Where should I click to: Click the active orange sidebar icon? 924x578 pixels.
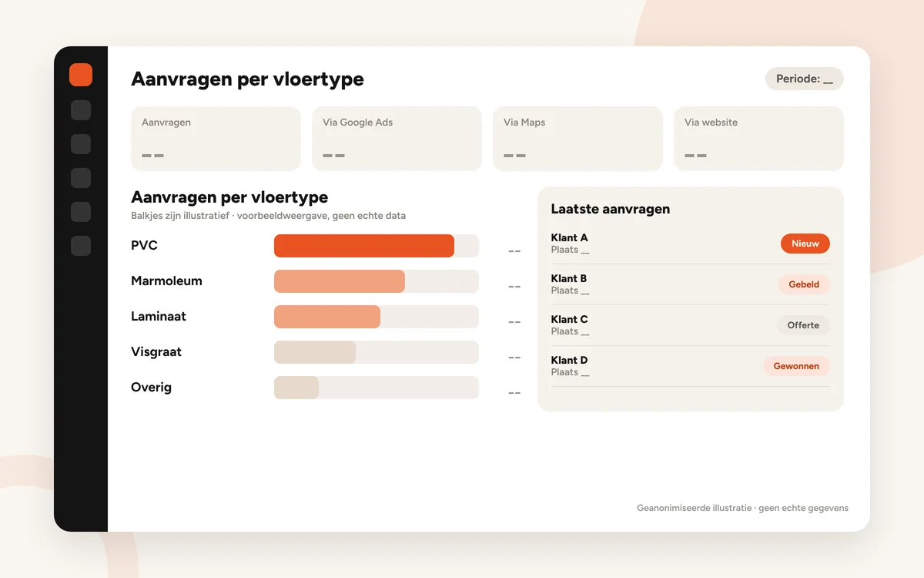point(81,75)
